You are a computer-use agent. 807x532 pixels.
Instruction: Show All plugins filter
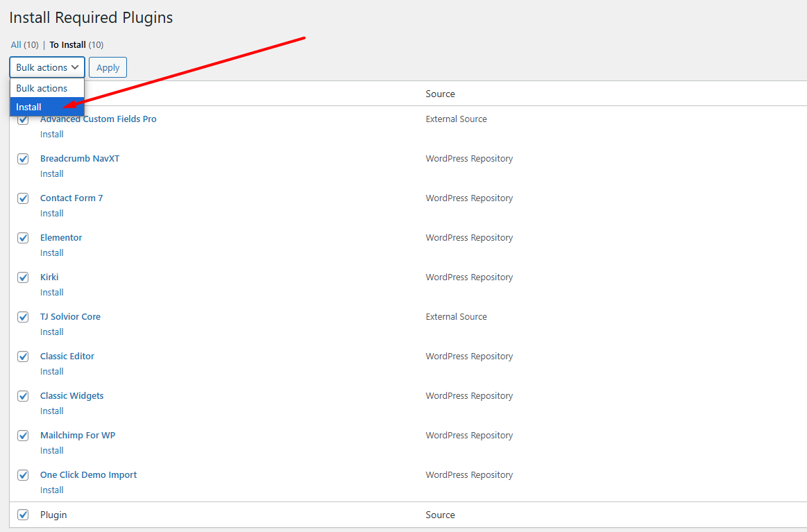[x=16, y=45]
